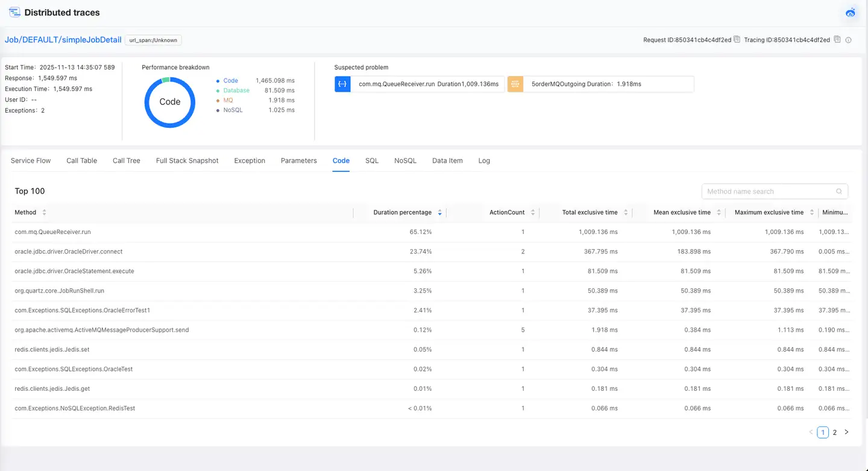The image size is (868, 471).
Task: Go to page 2 of results
Action: [835, 432]
